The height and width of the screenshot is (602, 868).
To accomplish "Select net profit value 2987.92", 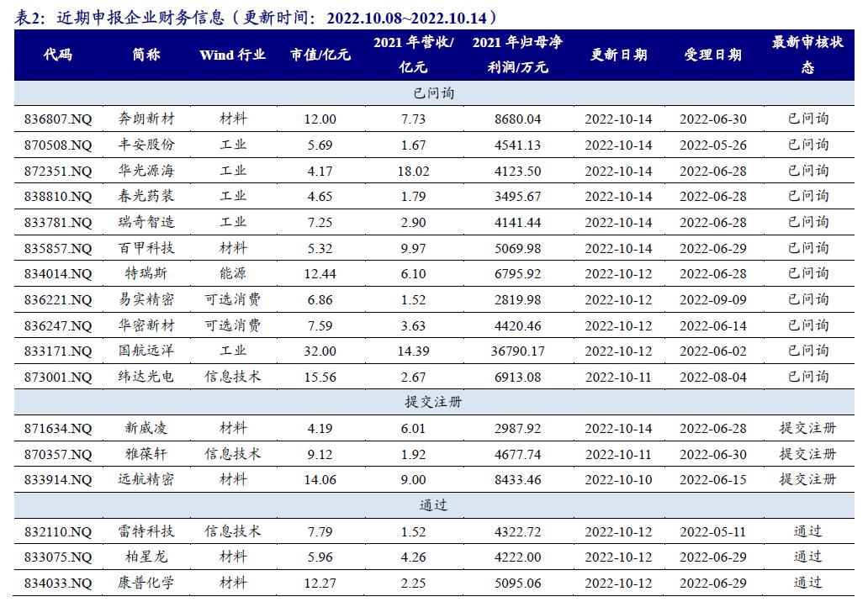I will click(x=517, y=429).
